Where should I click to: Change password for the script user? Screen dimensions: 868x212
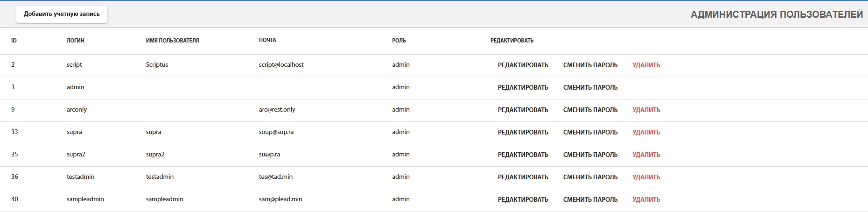pyautogui.click(x=590, y=65)
